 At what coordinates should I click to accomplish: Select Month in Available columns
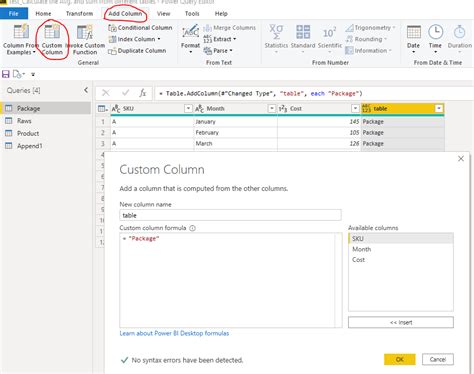(x=401, y=249)
